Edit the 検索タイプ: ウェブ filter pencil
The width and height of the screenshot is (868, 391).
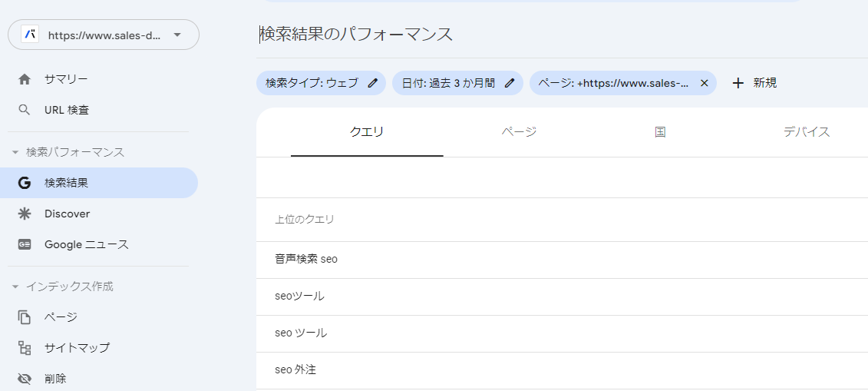pos(373,83)
